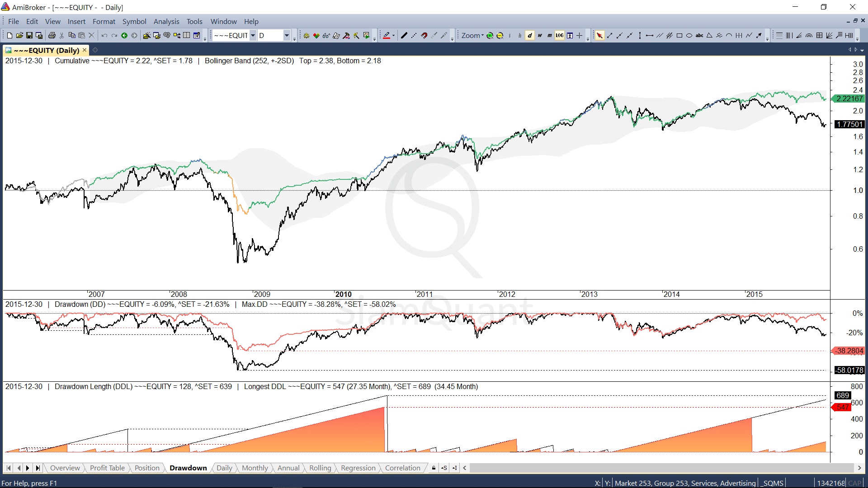Open the D interval dropdown
This screenshot has height=488, width=868.
[287, 36]
